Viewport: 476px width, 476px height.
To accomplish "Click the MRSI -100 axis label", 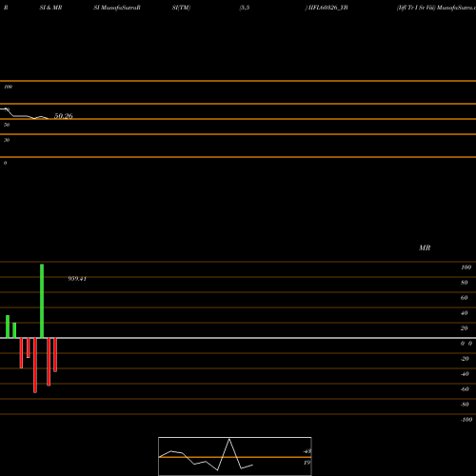I will coord(466,420).
